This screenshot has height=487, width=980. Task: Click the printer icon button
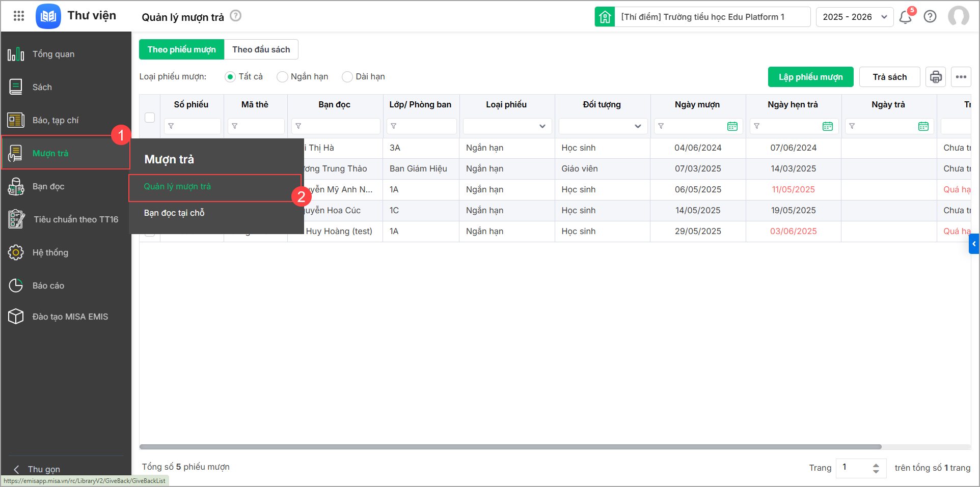pyautogui.click(x=936, y=77)
